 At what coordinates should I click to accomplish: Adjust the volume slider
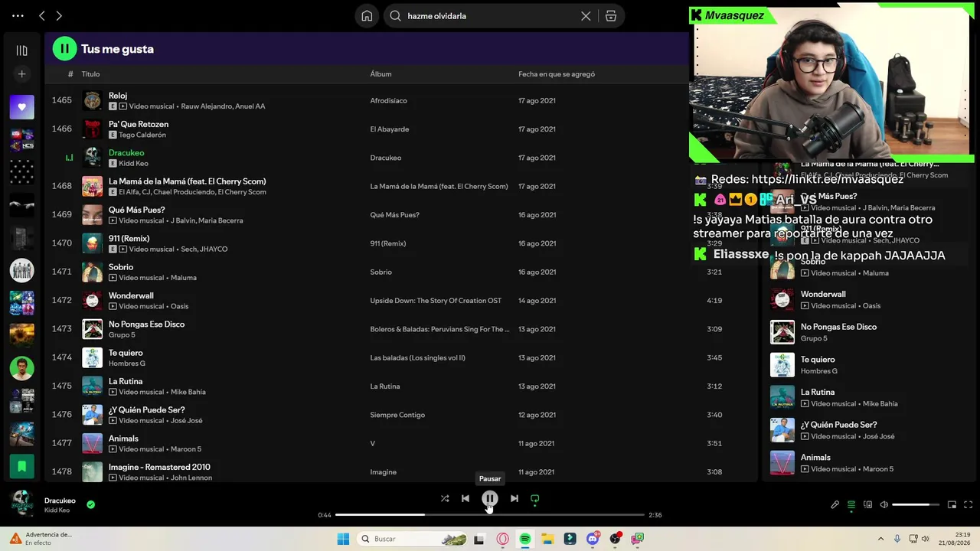(916, 505)
